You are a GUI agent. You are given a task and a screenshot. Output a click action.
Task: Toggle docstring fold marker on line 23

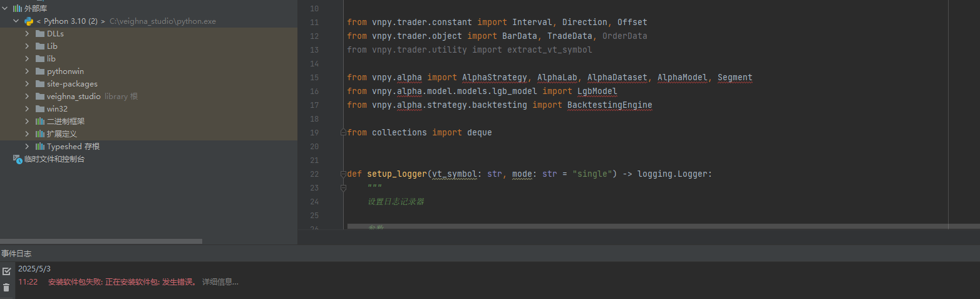coord(343,187)
